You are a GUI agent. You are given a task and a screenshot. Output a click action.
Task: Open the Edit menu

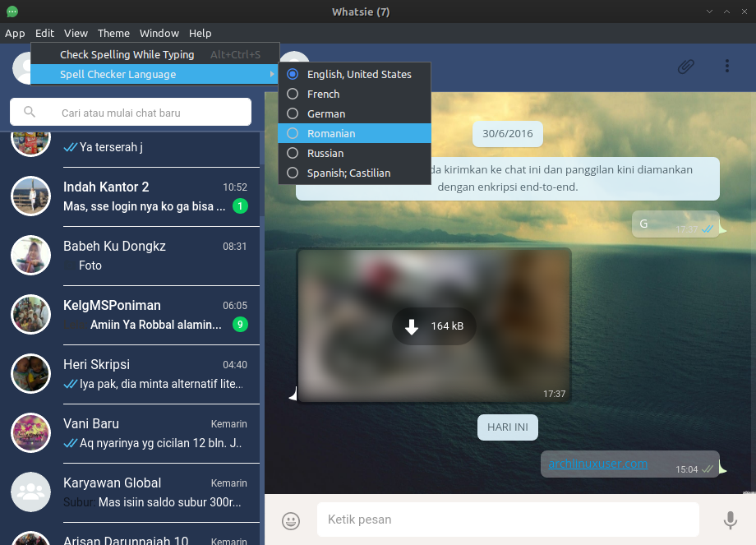click(x=44, y=33)
